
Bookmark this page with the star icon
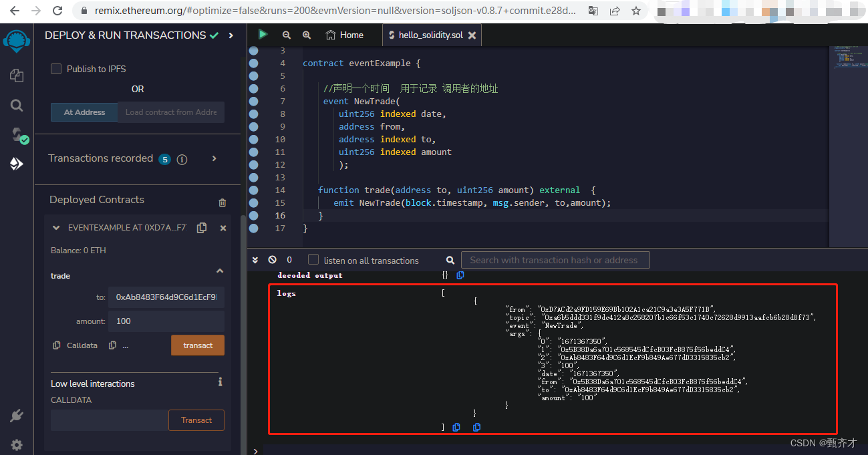pos(636,11)
